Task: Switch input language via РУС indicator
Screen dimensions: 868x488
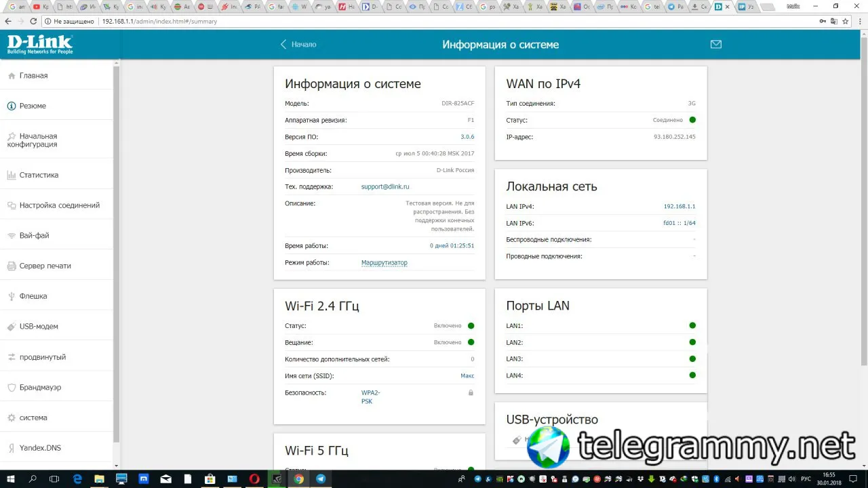Action: 806,479
